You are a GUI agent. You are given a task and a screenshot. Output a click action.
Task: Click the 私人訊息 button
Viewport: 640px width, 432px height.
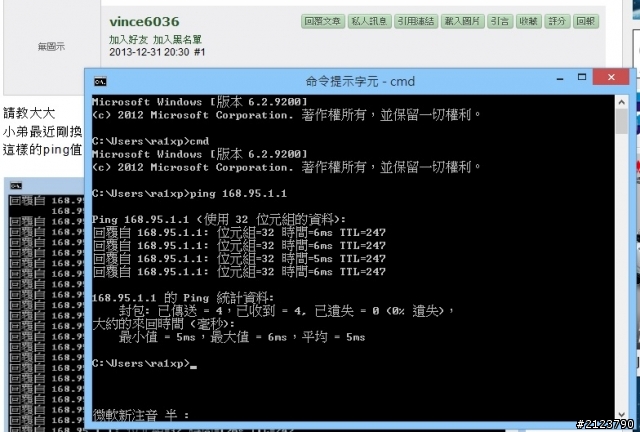[x=369, y=21]
